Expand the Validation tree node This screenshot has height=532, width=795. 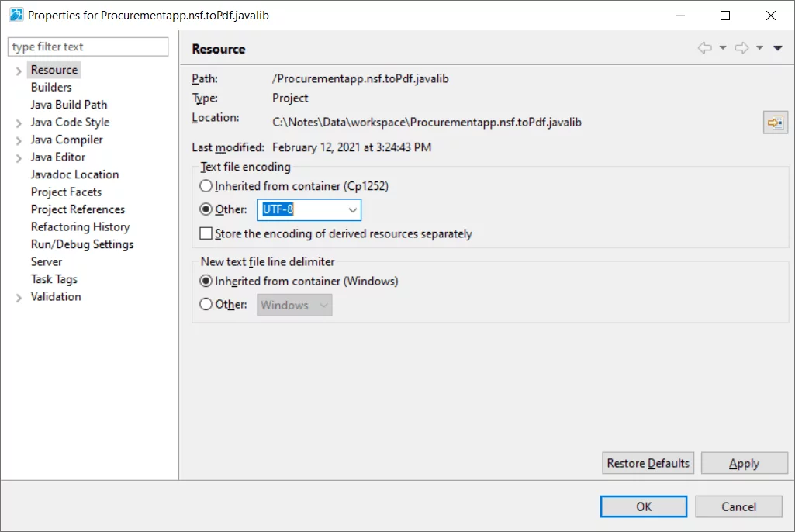(x=19, y=297)
